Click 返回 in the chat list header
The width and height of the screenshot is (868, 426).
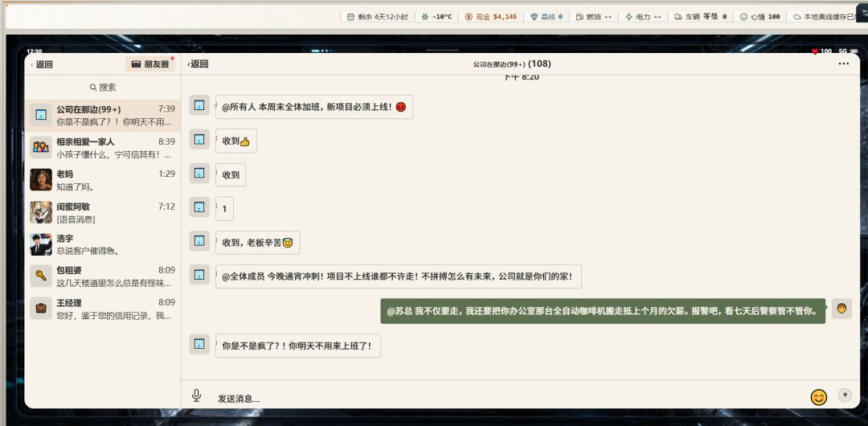pyautogui.click(x=42, y=64)
